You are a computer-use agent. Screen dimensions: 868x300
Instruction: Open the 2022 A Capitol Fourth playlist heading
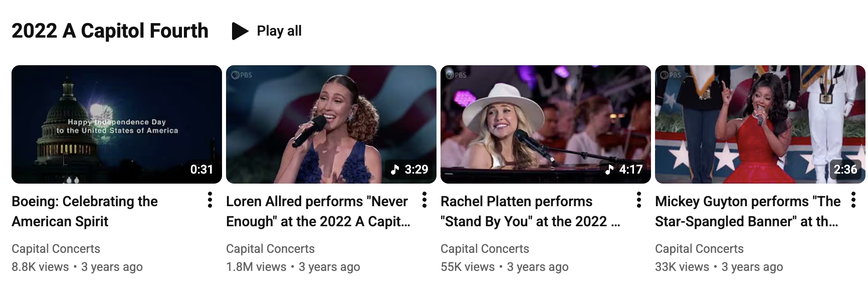pyautogui.click(x=110, y=31)
